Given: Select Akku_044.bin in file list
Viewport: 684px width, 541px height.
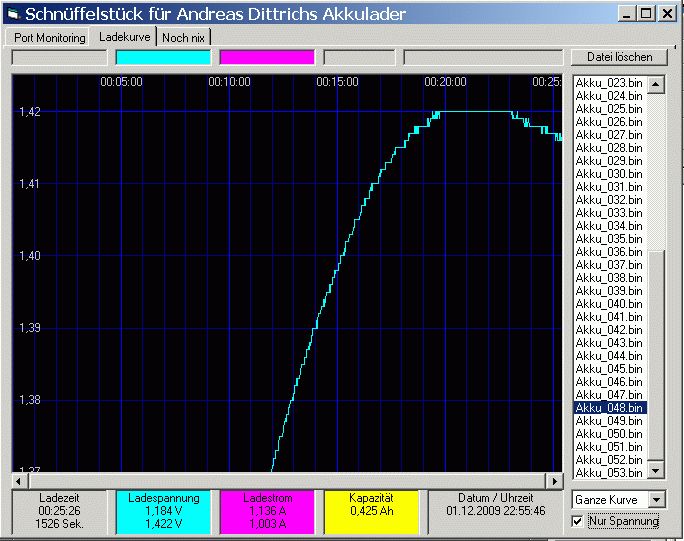Looking at the screenshot, I should [x=609, y=356].
